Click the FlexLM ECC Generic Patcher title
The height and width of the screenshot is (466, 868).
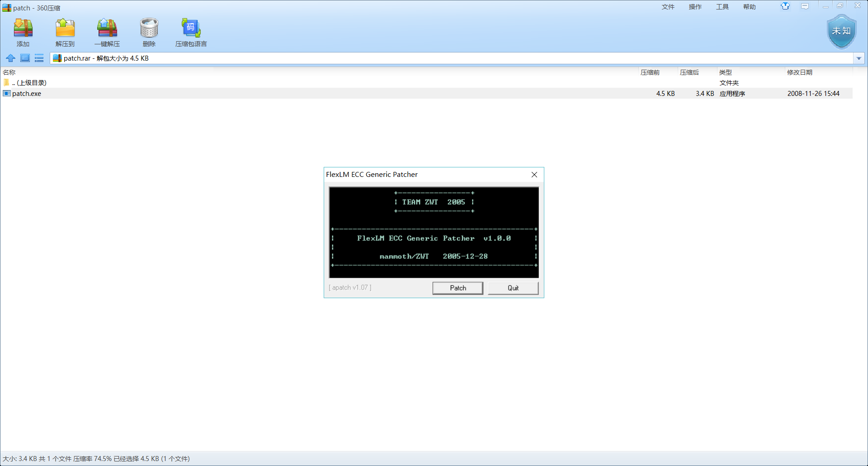[x=372, y=175]
